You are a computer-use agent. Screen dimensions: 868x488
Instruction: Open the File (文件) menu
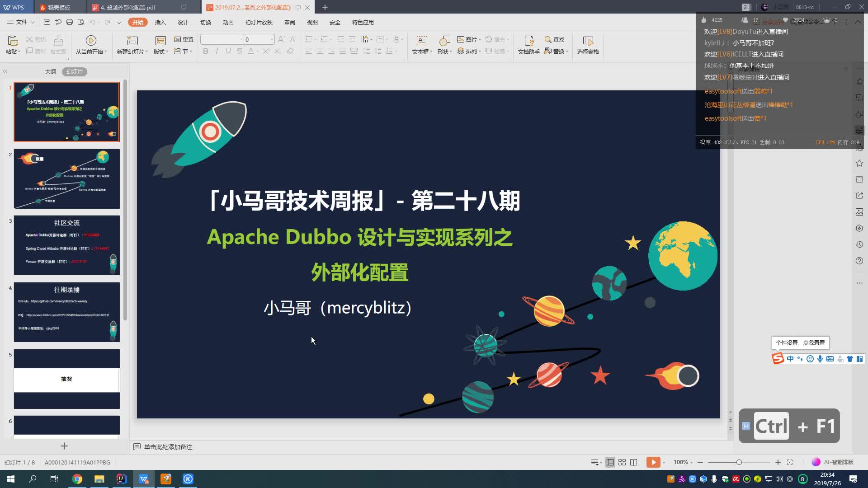(x=21, y=22)
